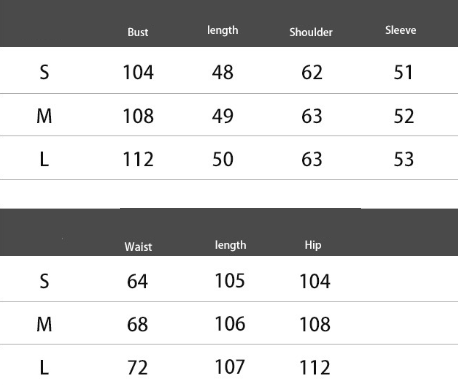Click the Sleeve column header
The width and height of the screenshot is (458, 385).
pos(401,30)
